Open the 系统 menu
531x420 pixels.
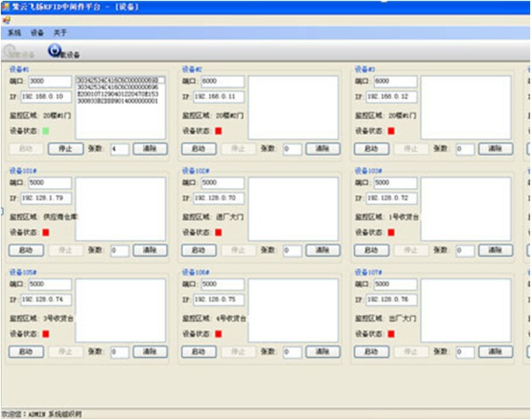coord(15,33)
